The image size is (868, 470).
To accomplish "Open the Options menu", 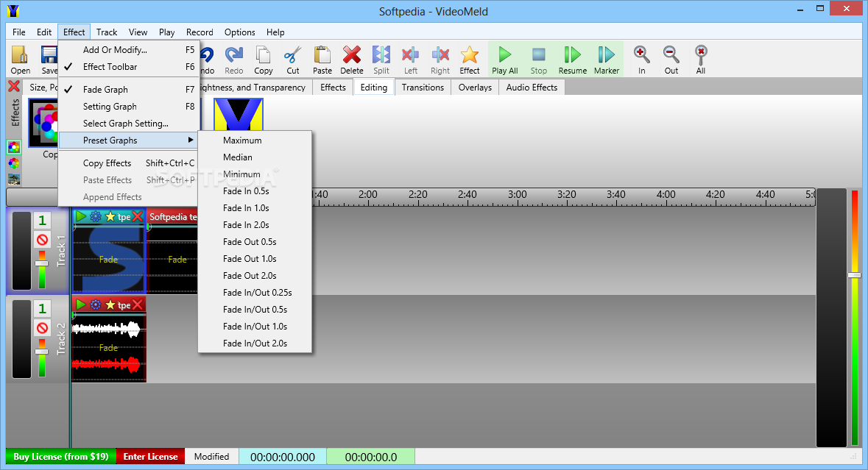I will (x=240, y=32).
